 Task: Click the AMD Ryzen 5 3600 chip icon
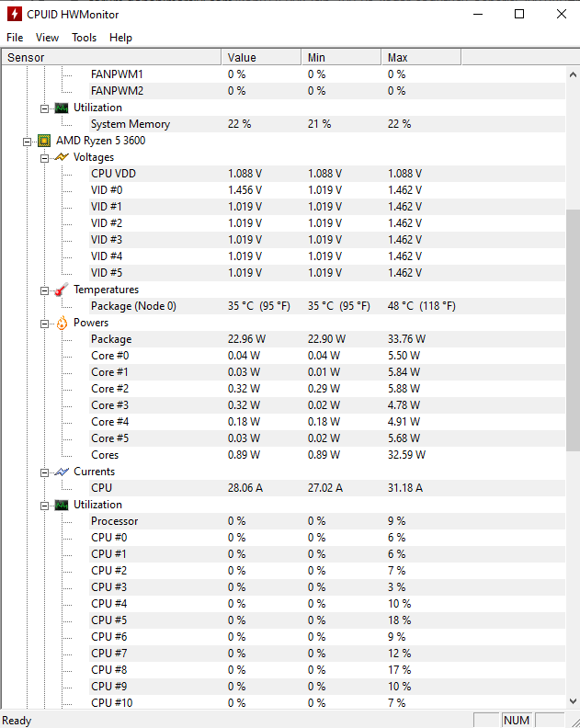click(44, 141)
